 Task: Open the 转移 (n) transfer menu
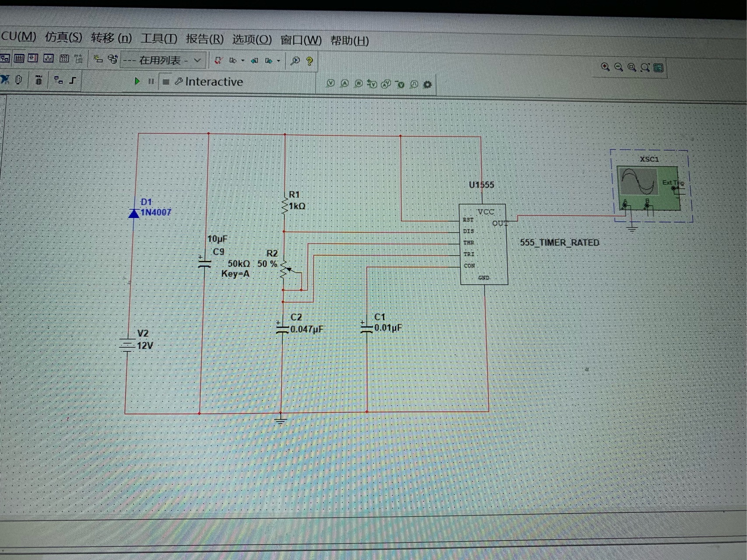point(111,38)
